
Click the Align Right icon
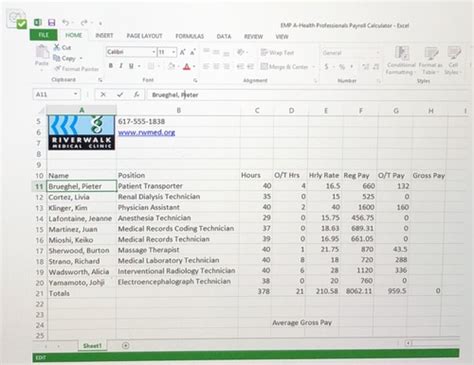click(227, 67)
